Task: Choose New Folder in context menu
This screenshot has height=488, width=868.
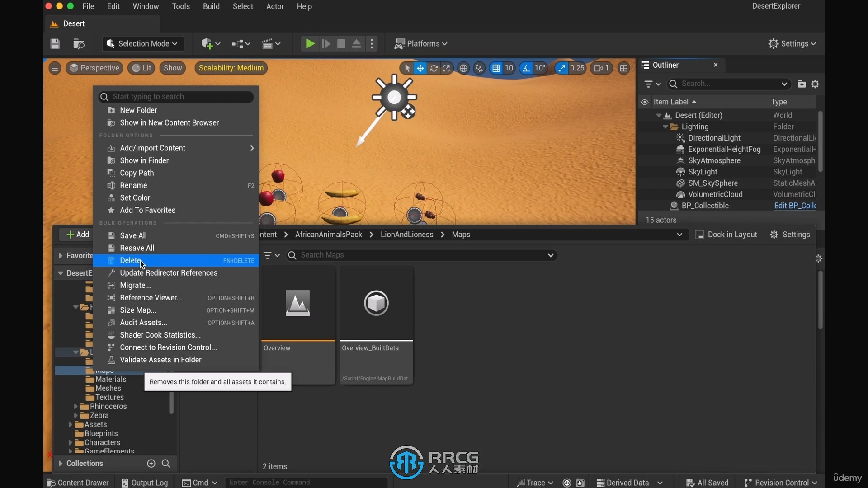Action: 176,110
